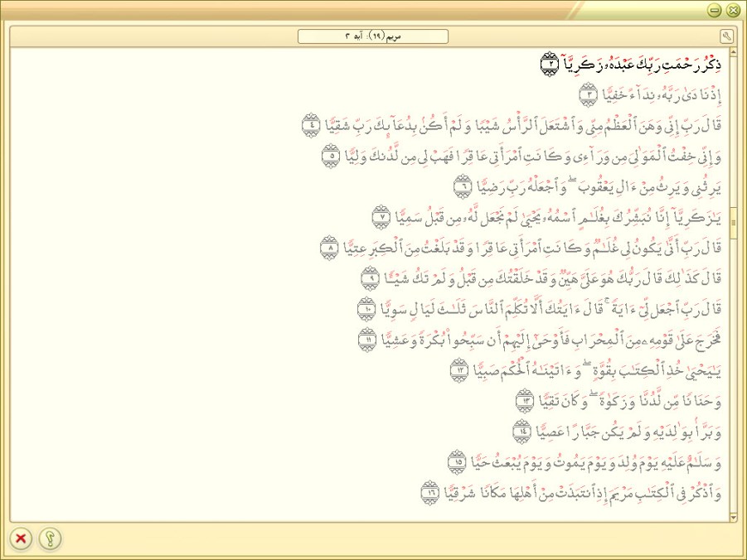Click the verse 8 text line
The height and width of the screenshot is (560, 747).
[532, 248]
